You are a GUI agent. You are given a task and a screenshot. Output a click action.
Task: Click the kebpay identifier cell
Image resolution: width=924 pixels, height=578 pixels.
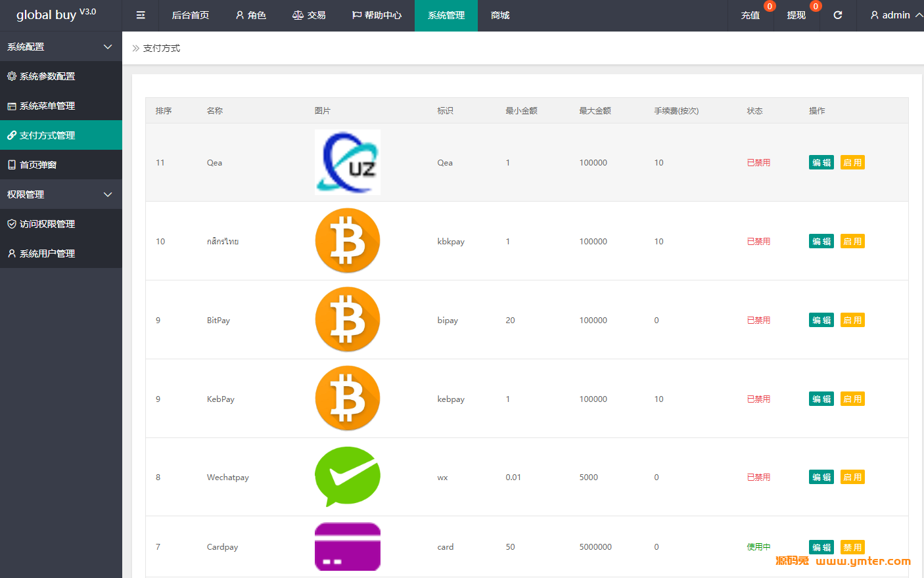point(451,399)
